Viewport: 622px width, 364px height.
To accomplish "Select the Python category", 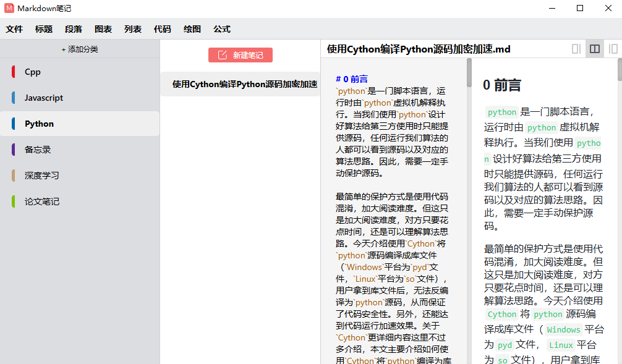I will coord(80,124).
